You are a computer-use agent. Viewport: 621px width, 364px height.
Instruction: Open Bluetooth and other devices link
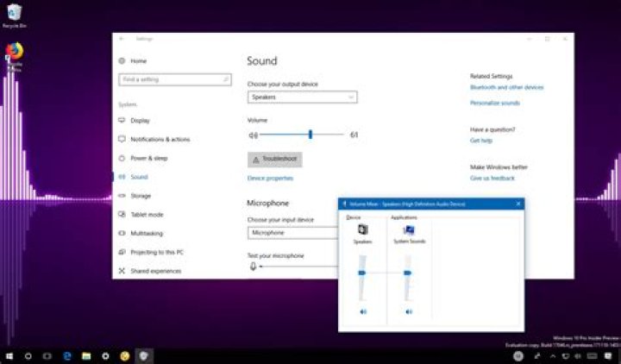tap(506, 87)
